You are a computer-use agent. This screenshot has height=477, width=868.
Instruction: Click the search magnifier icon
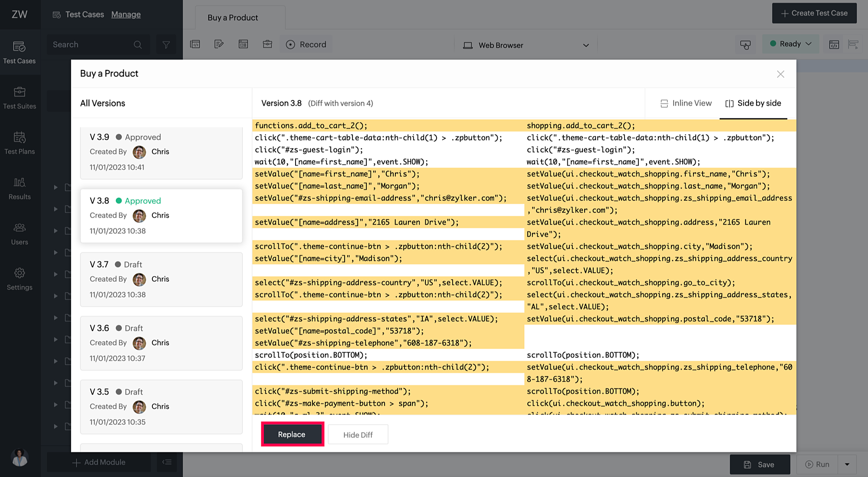tap(138, 45)
